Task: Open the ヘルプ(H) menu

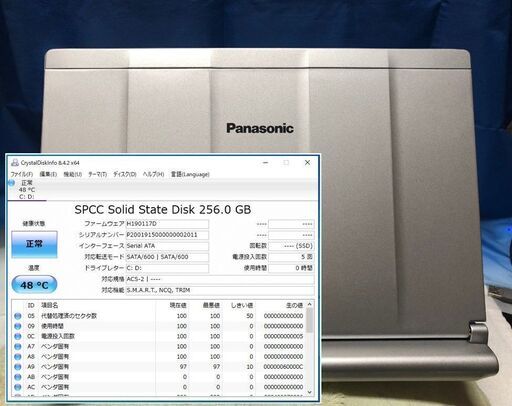Action: point(153,174)
